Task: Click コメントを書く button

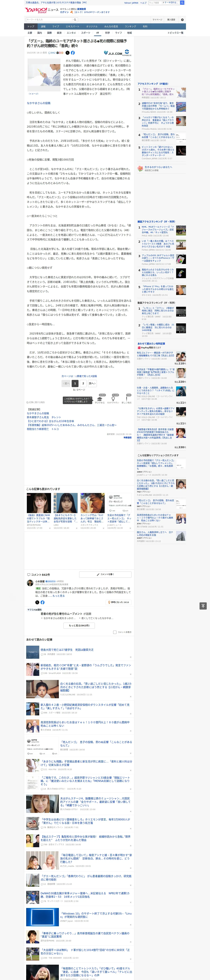Action: click(105, 574)
